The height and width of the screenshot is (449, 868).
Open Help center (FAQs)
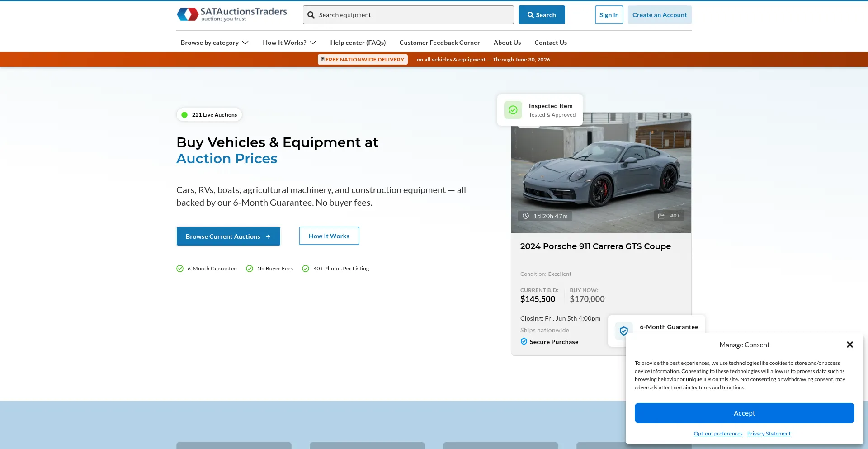(358, 43)
